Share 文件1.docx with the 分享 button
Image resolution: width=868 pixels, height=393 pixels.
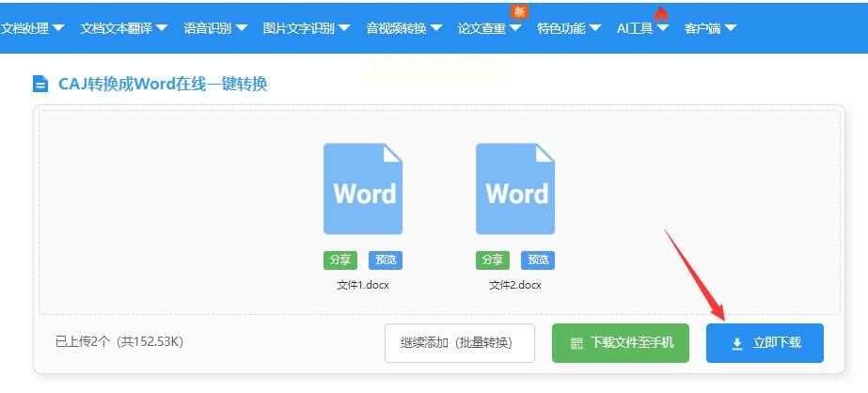click(340, 260)
